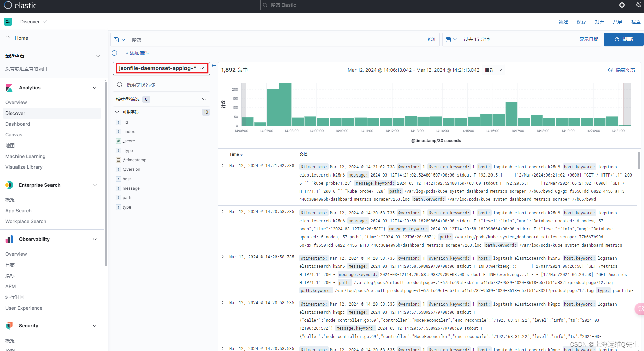Click the _id field type icon
644x351 pixels.
click(x=118, y=122)
